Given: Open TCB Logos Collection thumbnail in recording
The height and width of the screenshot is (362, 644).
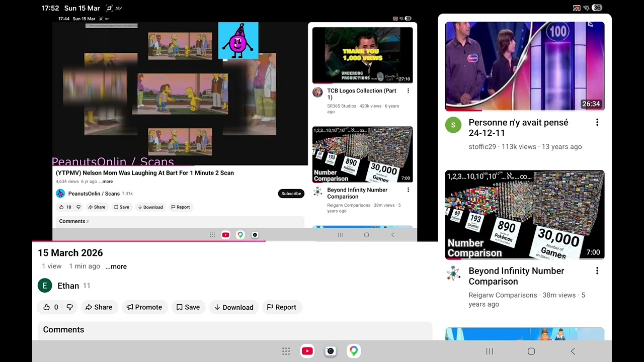Looking at the screenshot, I should (362, 55).
